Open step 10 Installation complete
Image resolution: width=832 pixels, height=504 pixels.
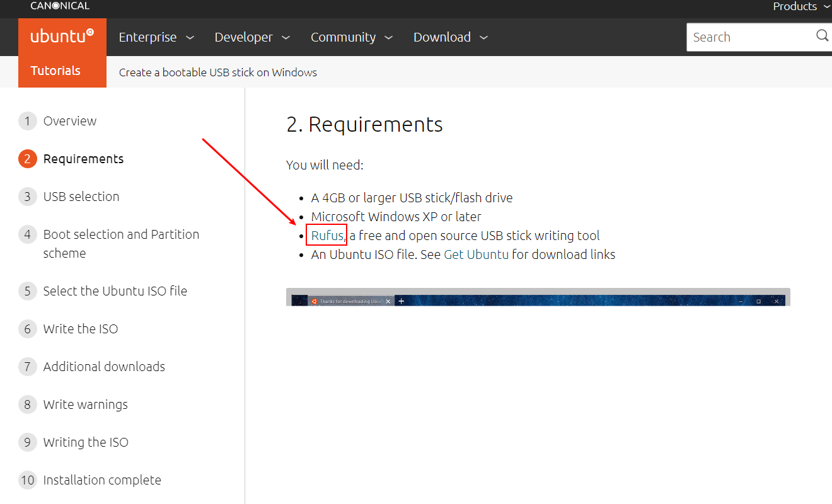(x=90, y=480)
